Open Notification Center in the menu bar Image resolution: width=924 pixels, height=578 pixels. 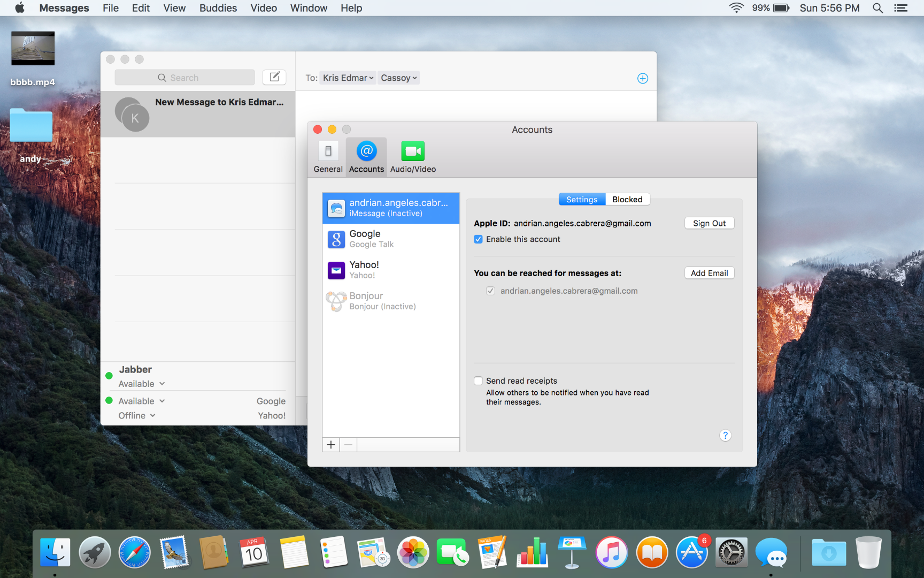pyautogui.click(x=901, y=8)
